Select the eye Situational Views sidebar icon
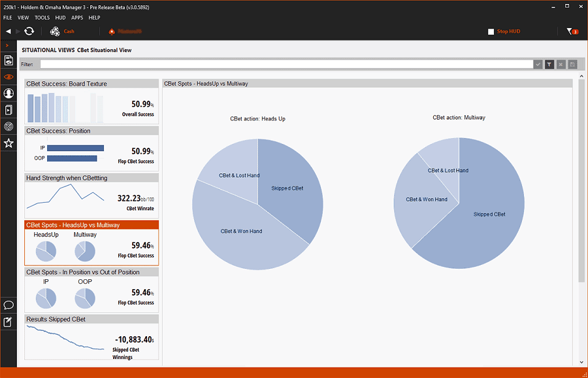588x378 pixels. tap(8, 77)
